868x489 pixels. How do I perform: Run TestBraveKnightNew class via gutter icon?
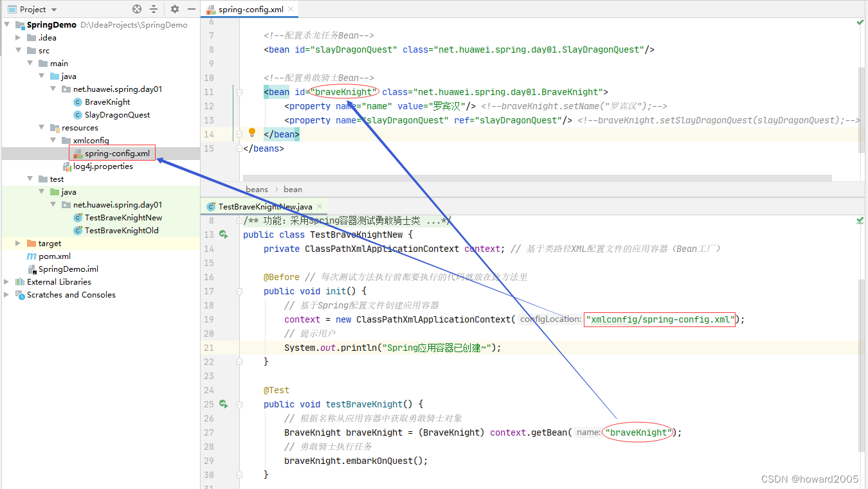pyautogui.click(x=223, y=235)
